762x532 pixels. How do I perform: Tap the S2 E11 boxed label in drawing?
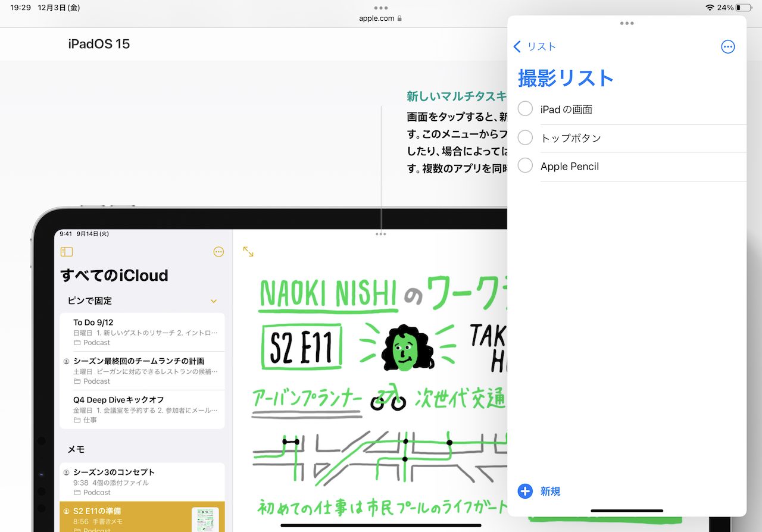point(301,347)
